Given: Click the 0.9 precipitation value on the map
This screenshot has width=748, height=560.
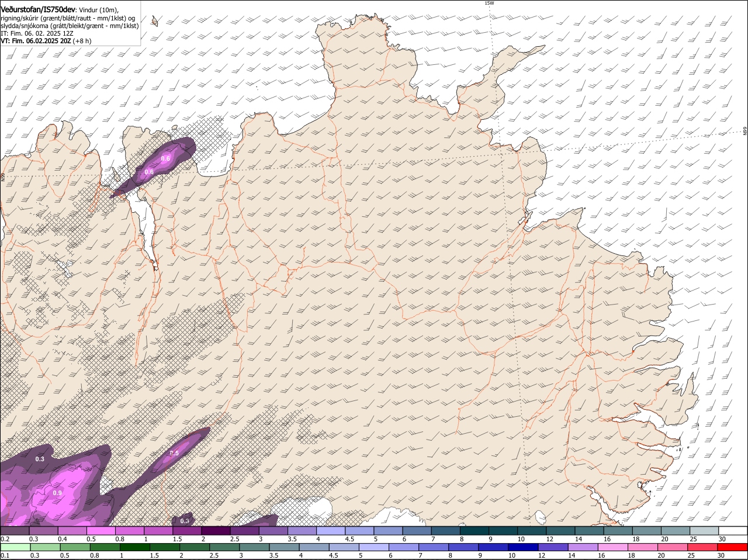Looking at the screenshot, I should (x=57, y=493).
